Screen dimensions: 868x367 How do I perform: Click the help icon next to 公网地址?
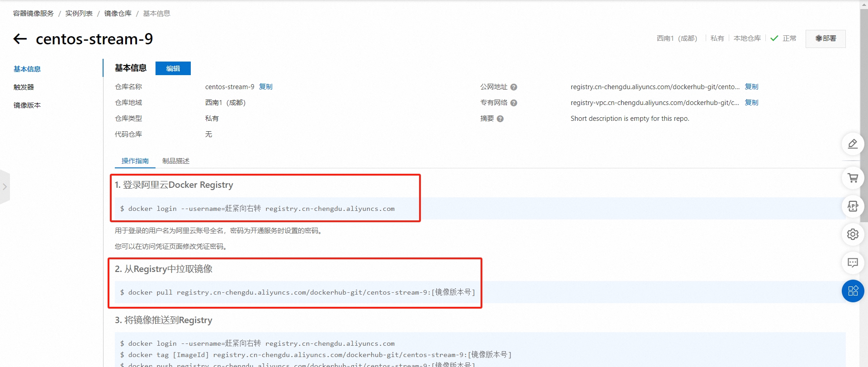(x=514, y=87)
